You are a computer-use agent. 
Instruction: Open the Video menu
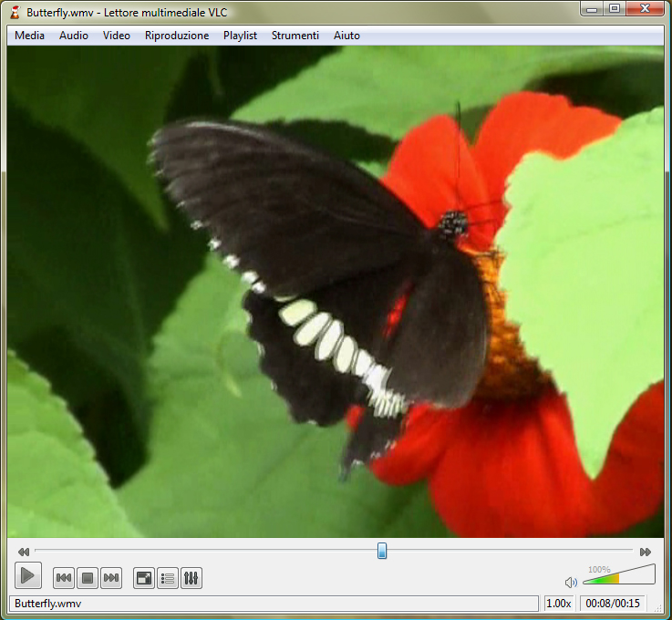(x=116, y=36)
